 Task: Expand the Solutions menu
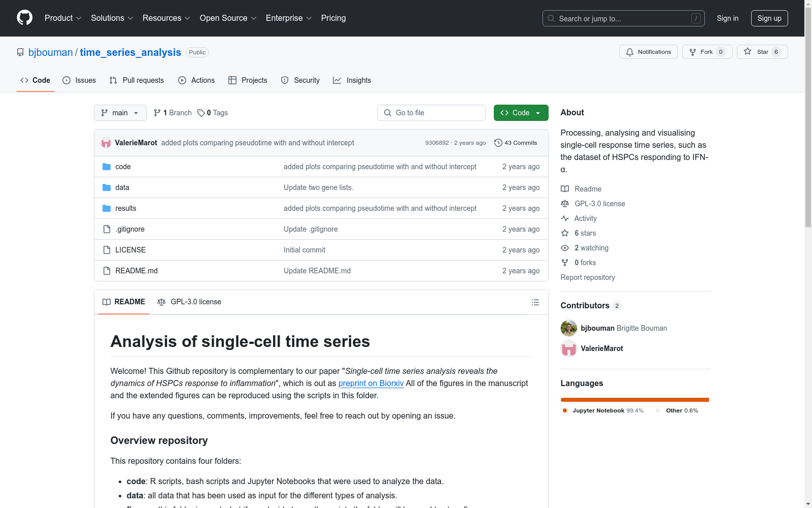click(x=112, y=18)
